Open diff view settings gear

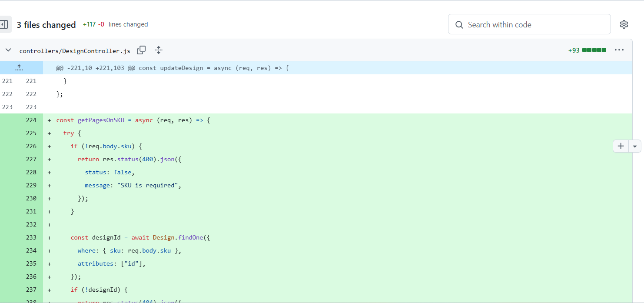(x=624, y=24)
